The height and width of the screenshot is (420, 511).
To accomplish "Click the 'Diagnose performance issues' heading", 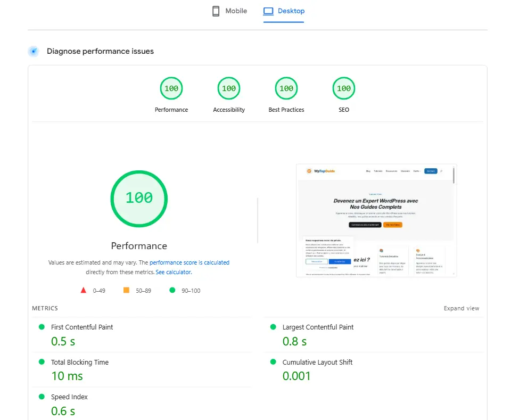I will (101, 51).
